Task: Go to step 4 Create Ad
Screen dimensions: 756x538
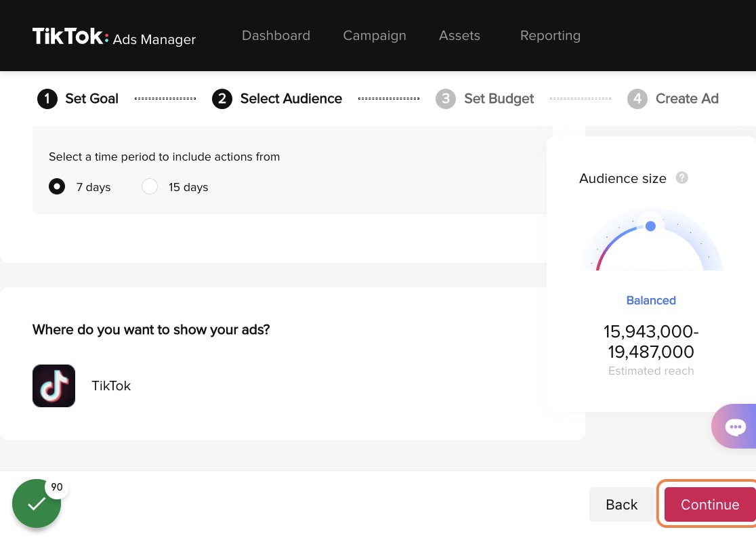Action: pos(673,99)
